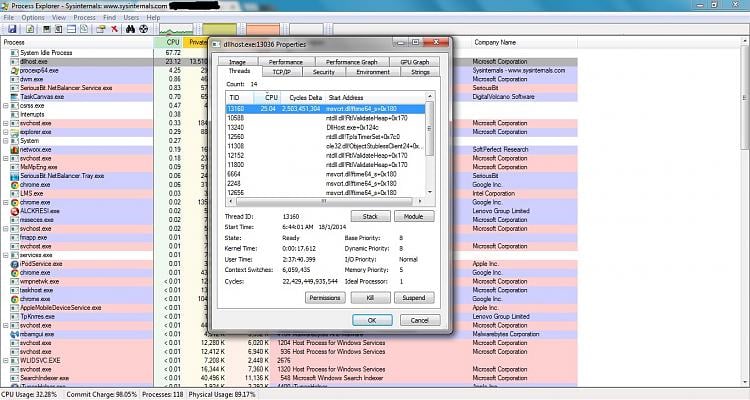Viewport: 750px width, 400px height.
Task: Click the Kill thread button
Action: tap(370, 298)
